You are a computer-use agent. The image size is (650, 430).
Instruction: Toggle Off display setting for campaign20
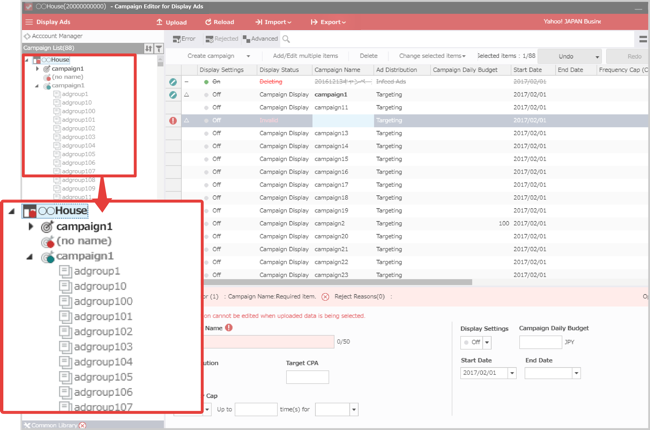[213, 236]
